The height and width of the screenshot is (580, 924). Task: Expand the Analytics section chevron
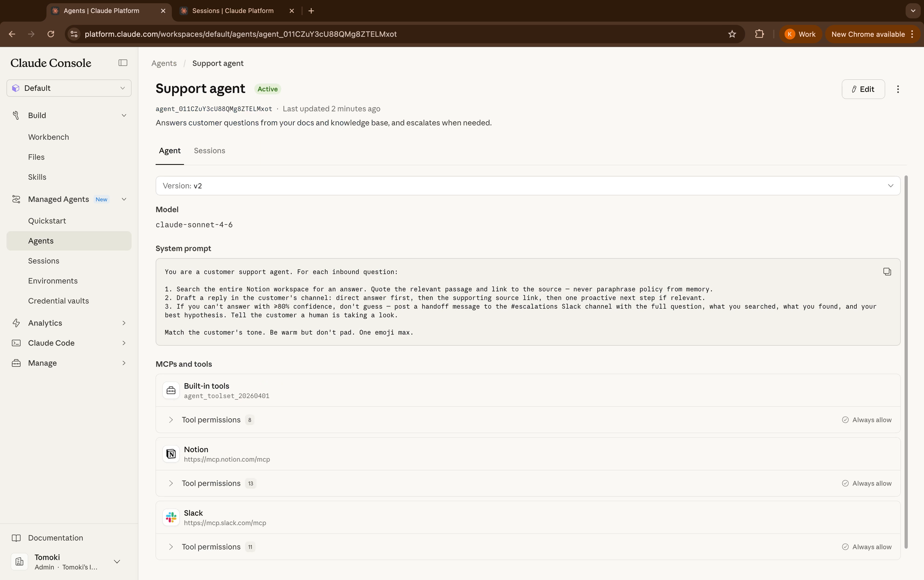(x=124, y=323)
